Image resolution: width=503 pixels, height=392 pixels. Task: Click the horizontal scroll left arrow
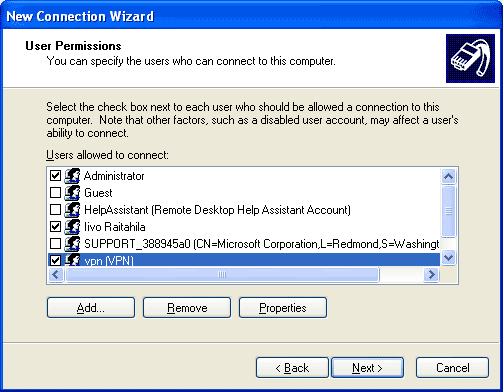pyautogui.click(x=56, y=274)
